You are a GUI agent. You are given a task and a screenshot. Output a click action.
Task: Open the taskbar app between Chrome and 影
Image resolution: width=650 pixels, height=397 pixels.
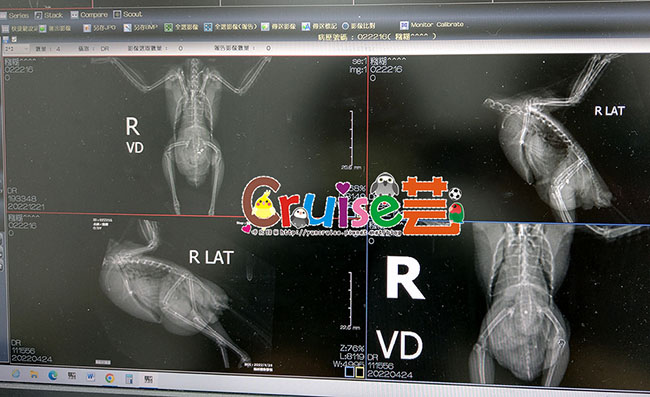[x=129, y=379]
